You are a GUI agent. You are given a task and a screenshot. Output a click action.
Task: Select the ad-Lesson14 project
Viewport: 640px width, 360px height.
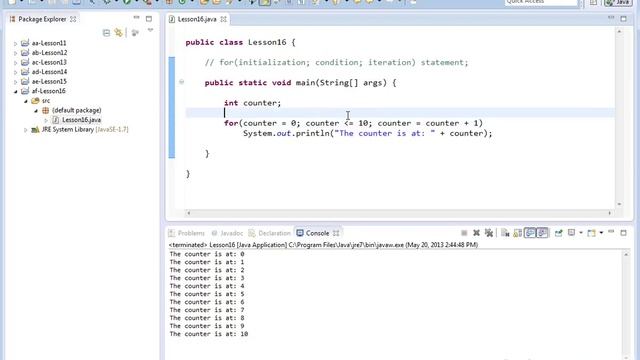tap(49, 72)
